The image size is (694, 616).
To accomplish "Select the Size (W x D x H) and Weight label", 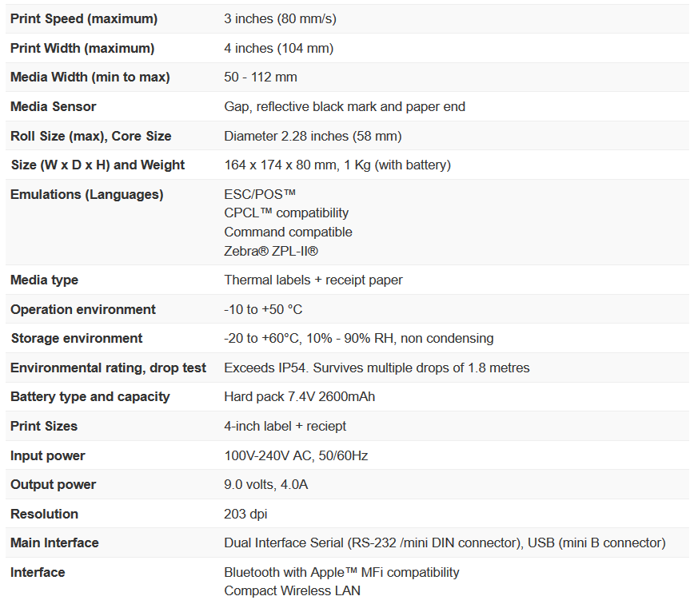I will [98, 165].
